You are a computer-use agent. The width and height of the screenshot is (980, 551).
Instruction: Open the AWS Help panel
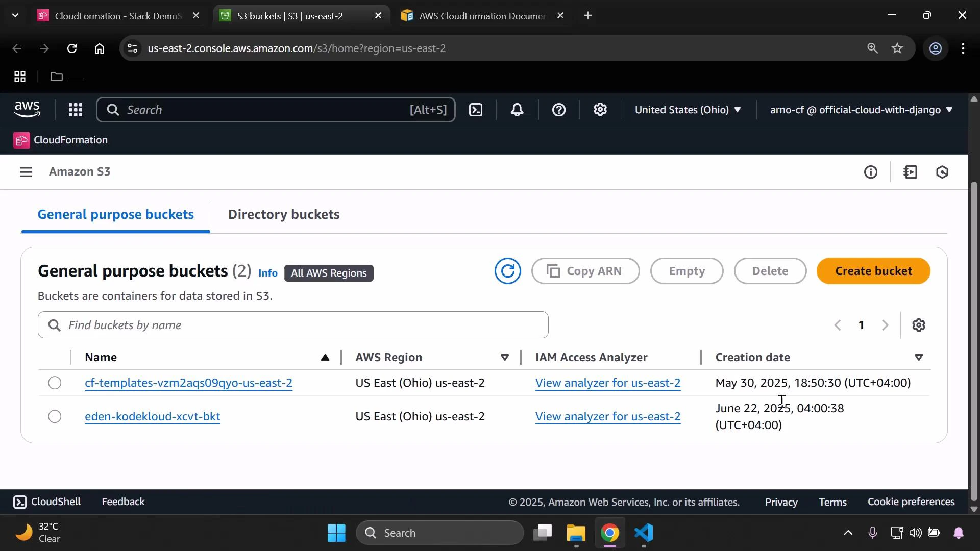click(559, 110)
